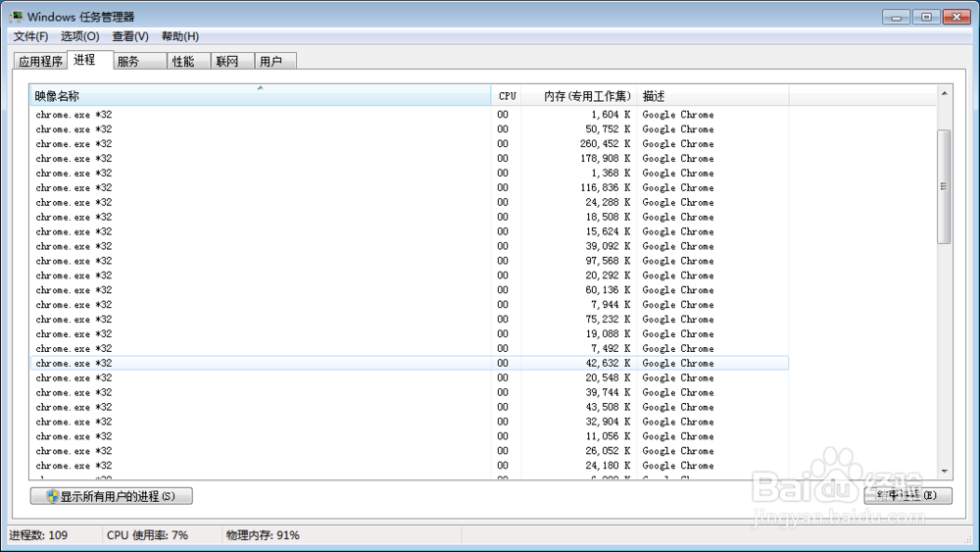The image size is (980, 552).
Task: Click 显示所有用户的进程(S) button
Action: point(112,496)
